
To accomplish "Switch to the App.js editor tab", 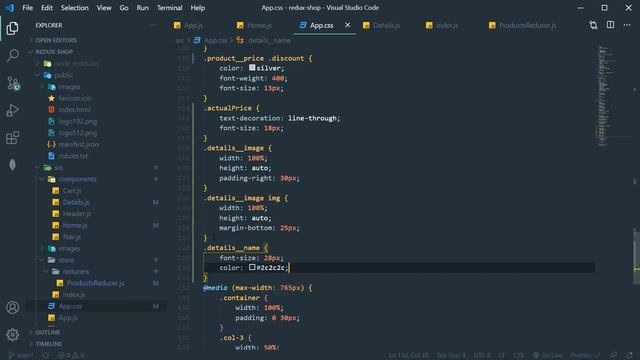I will click(189, 25).
